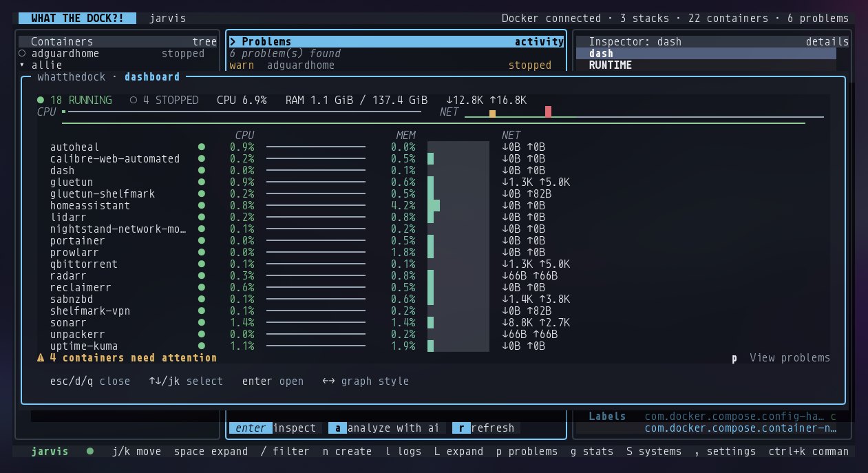Select the gluetun-shelfmark row
This screenshot has width=868, height=473.
tap(434, 193)
